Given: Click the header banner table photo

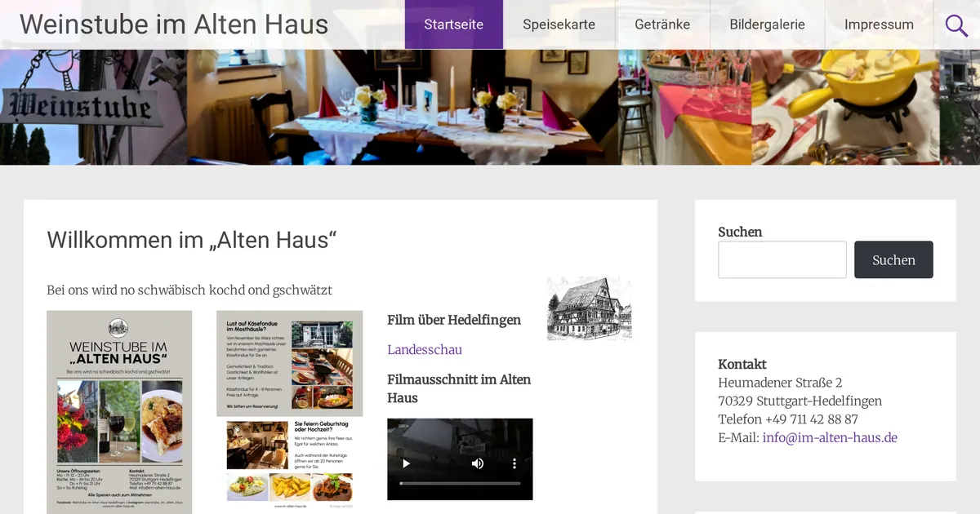Looking at the screenshot, I should click(x=403, y=107).
